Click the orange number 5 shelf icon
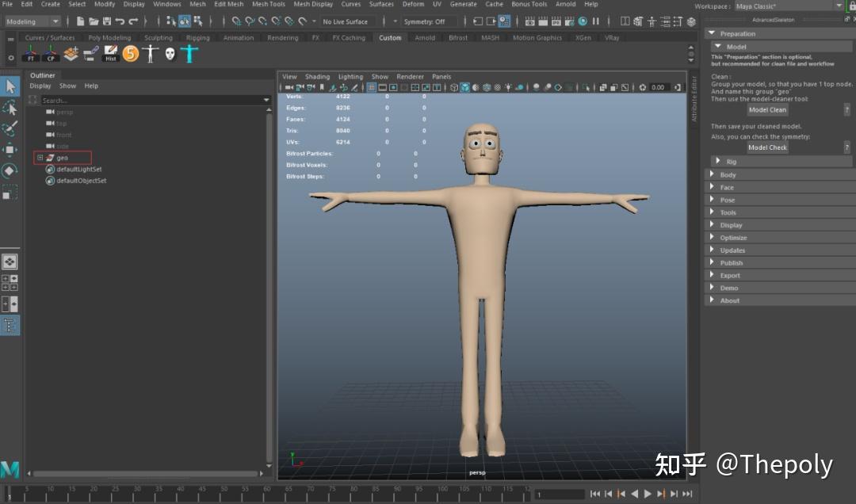Viewport: 856px width, 504px height. pos(131,54)
